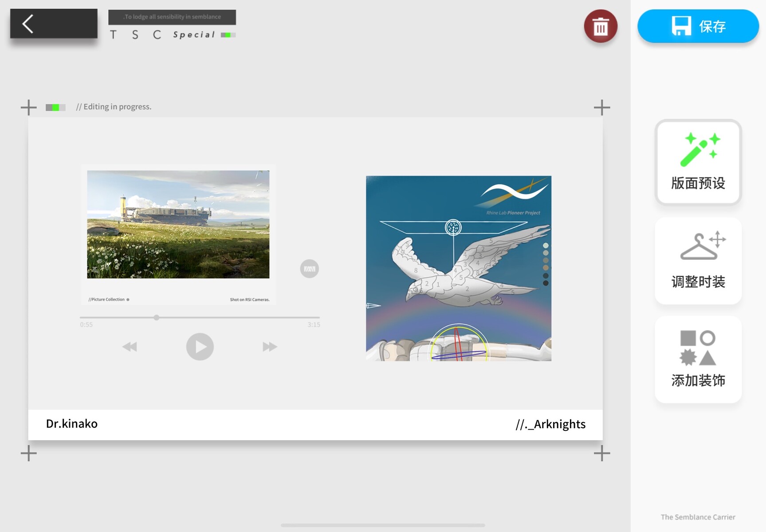
Task: Select the landscape landship photo thumbnail
Action: point(178,224)
